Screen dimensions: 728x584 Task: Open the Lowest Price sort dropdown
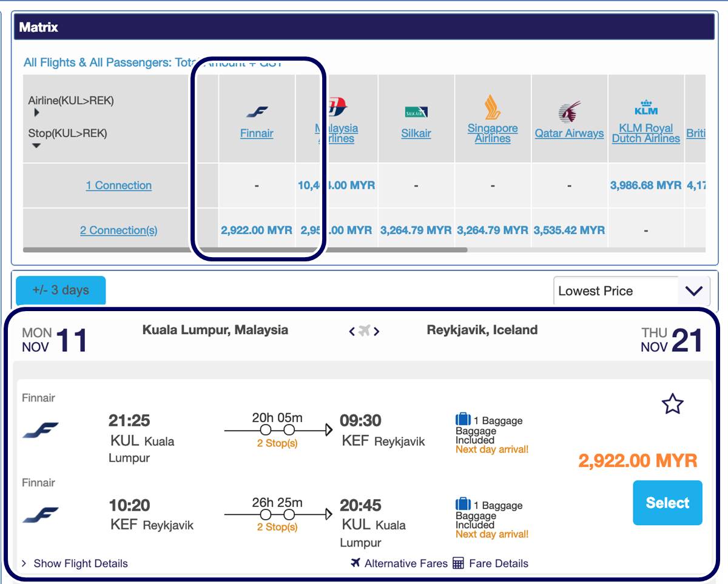coord(632,291)
